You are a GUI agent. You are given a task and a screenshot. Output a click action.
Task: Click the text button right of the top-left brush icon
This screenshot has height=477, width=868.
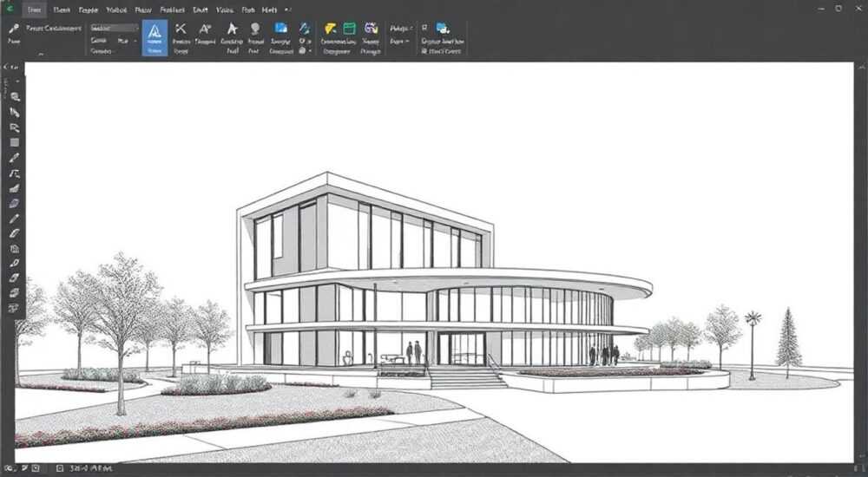click(x=54, y=29)
